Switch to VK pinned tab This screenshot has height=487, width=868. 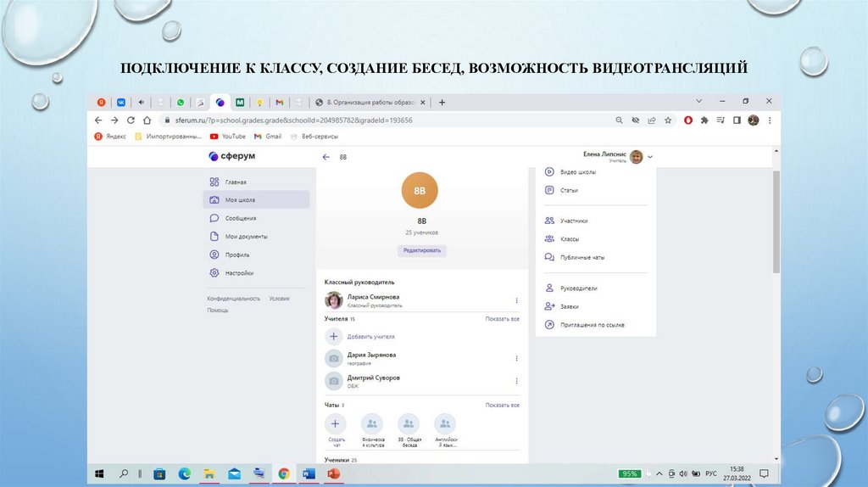[x=120, y=103]
